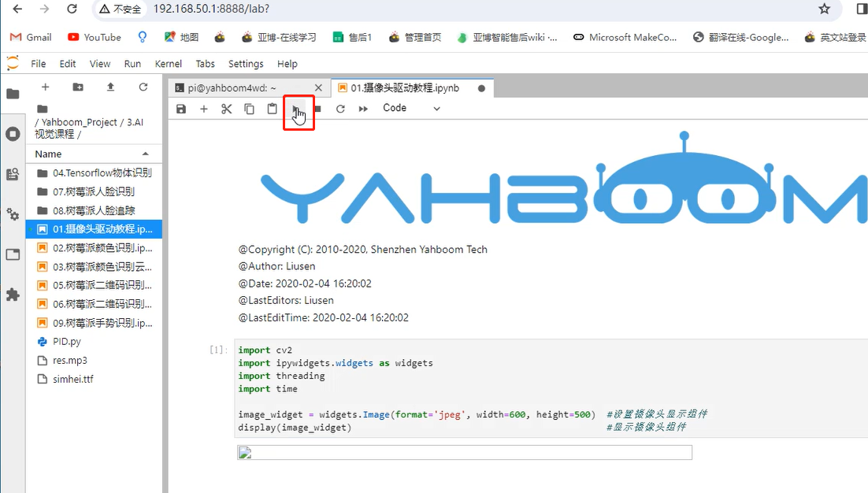Image resolution: width=868 pixels, height=493 pixels.
Task: Run the selected cell play button
Action: tap(295, 109)
